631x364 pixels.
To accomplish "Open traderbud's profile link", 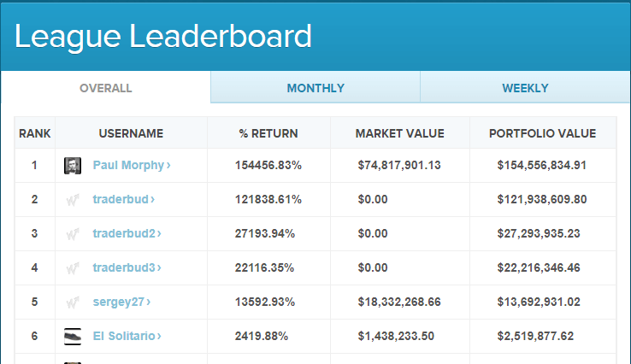I will (x=123, y=199).
